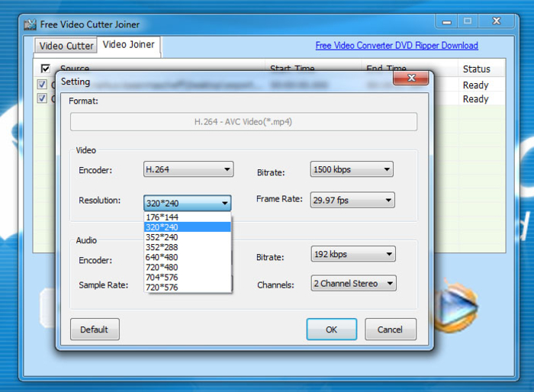Screen dimensions: 534x392
Task: Choose 720*576 from resolution list
Action: (188, 287)
